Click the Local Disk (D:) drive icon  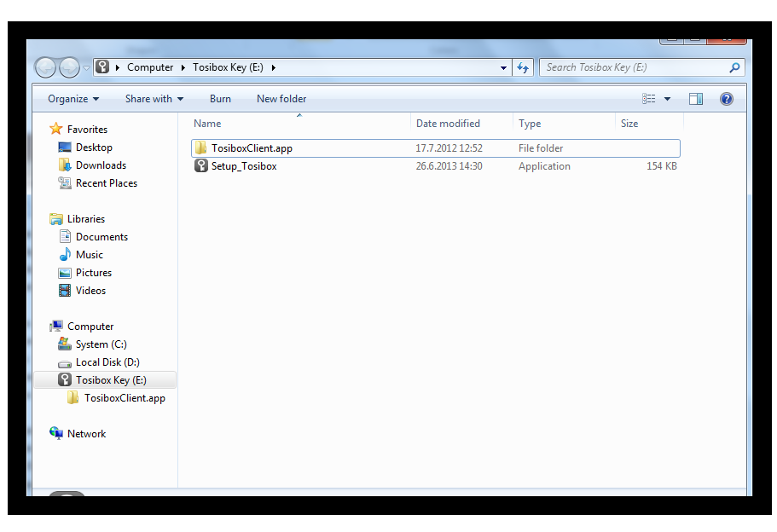click(65, 363)
